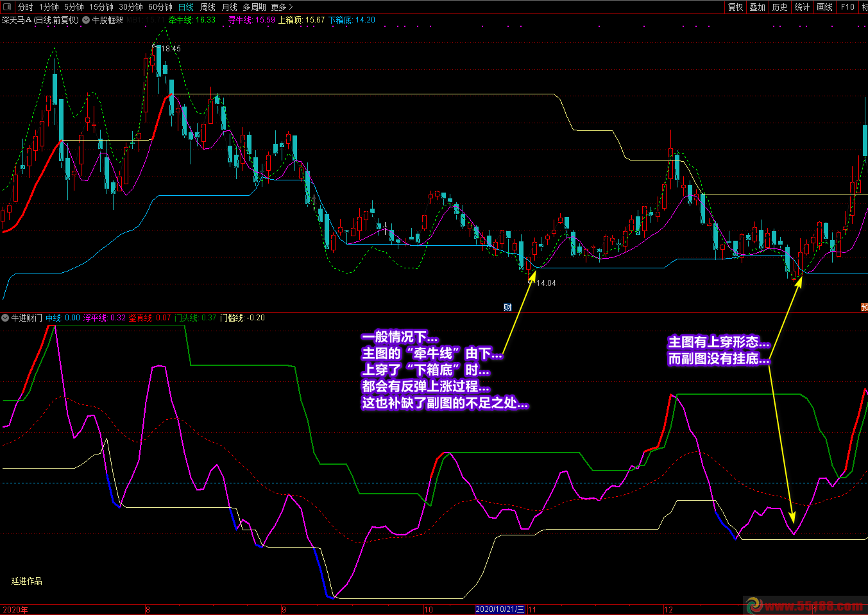Click the month 11 tick on the time axis
This screenshot has height=615, width=868.
click(532, 609)
